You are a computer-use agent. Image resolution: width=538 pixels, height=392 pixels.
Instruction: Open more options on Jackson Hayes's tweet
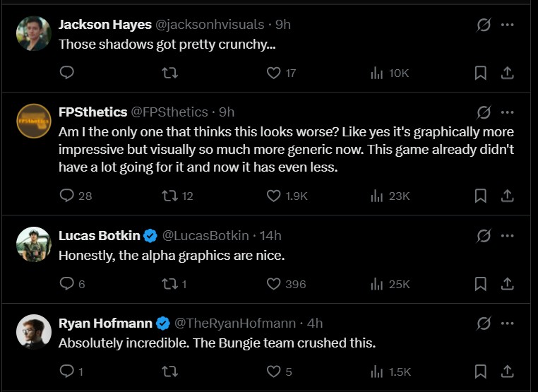coord(507,25)
